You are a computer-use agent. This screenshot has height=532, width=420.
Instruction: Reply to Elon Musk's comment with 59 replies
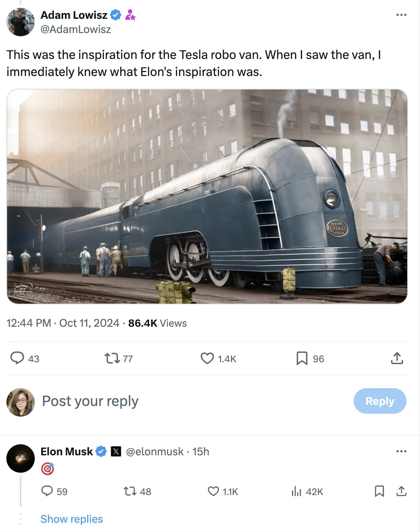click(47, 491)
